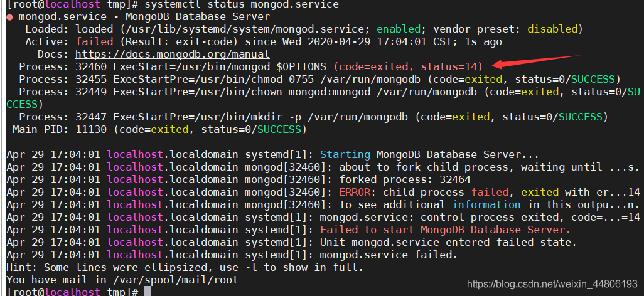Click the red arrow pointing at status=14
Screen dimensions: 644x296
(535, 61)
